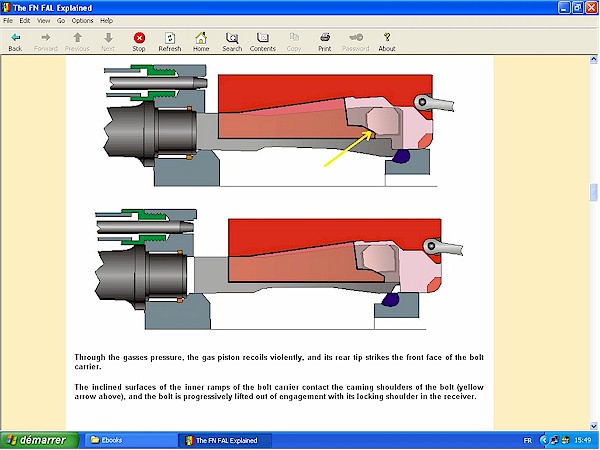The height and width of the screenshot is (450, 600).
Task: Click the Previous up-arrow button
Action: point(77,41)
